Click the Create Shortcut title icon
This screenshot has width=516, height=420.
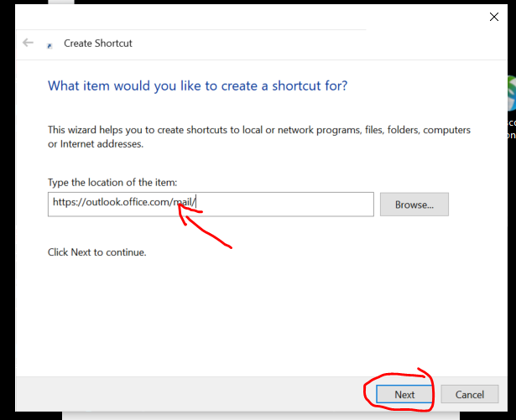click(50, 46)
